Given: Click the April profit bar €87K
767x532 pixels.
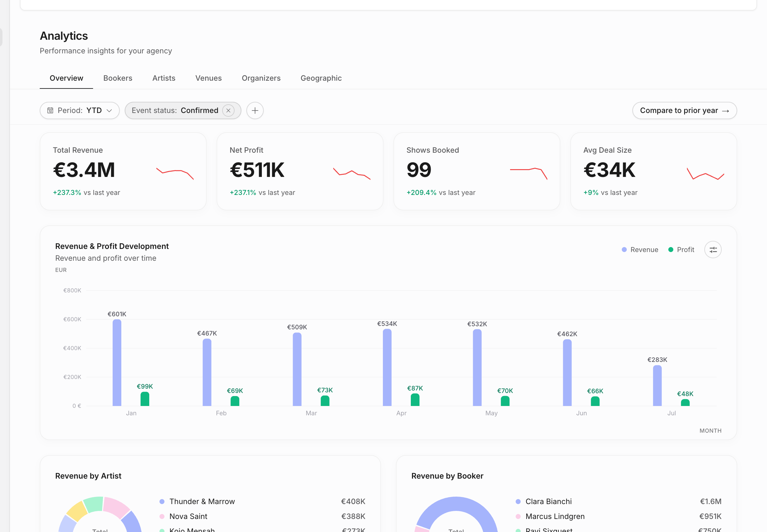Looking at the screenshot, I should tap(415, 400).
